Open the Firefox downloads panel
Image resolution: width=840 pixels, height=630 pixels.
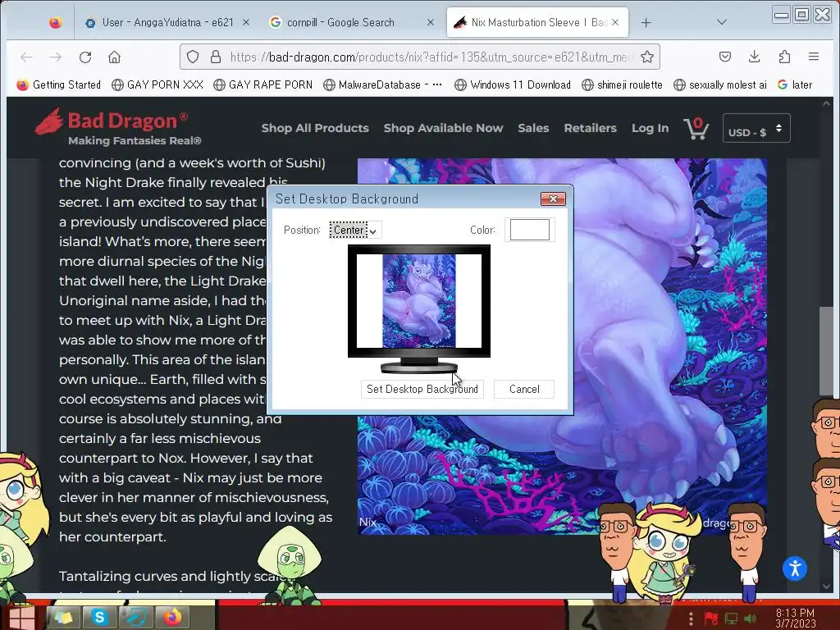755,57
